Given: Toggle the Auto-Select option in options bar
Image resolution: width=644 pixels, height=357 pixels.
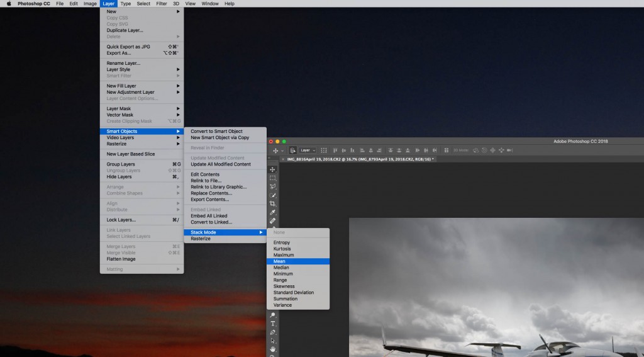Looking at the screenshot, I should click(x=293, y=150).
